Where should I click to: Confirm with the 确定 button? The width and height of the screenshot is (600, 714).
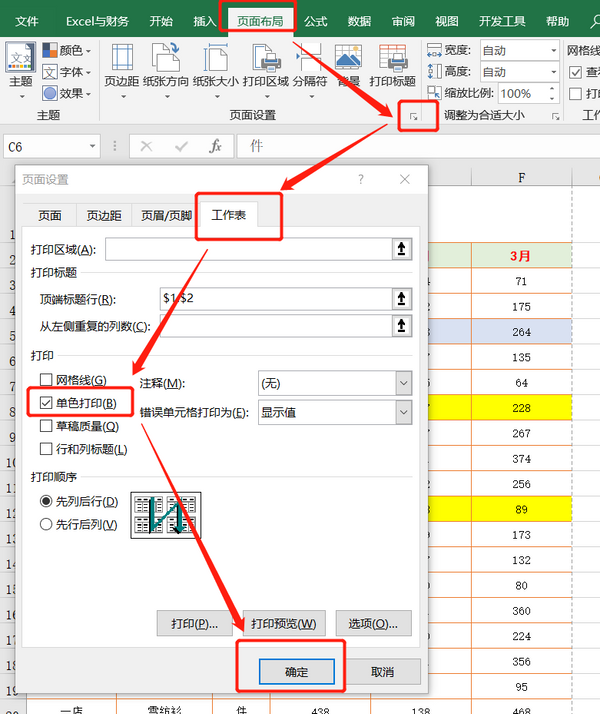pos(297,671)
